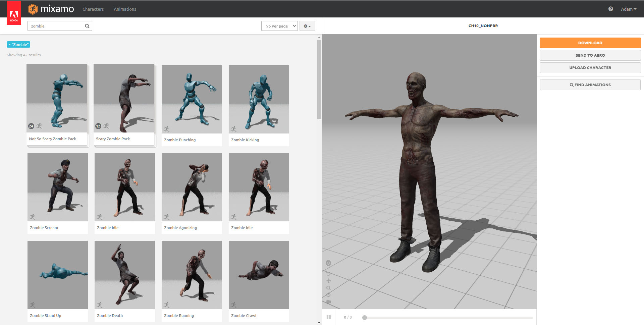Switch to the Animations tab

(125, 9)
